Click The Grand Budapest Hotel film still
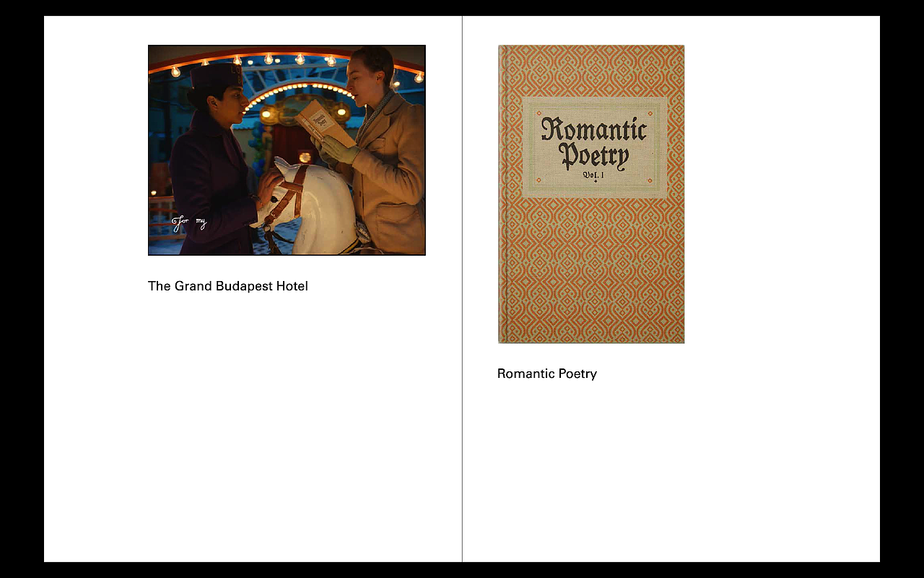 [287, 150]
